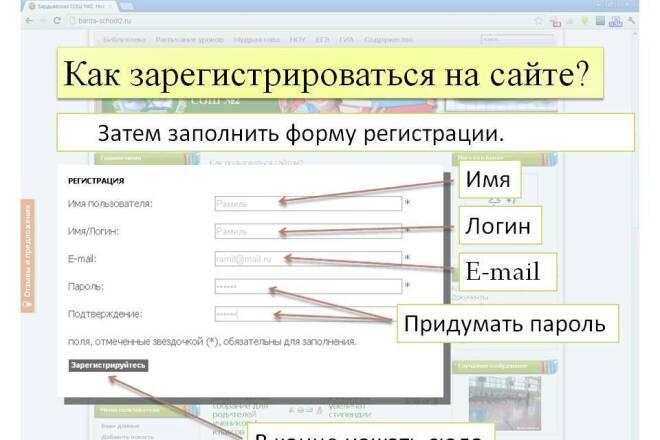Open the Библиотека menu item
This screenshot has width=660, height=440.
point(124,40)
